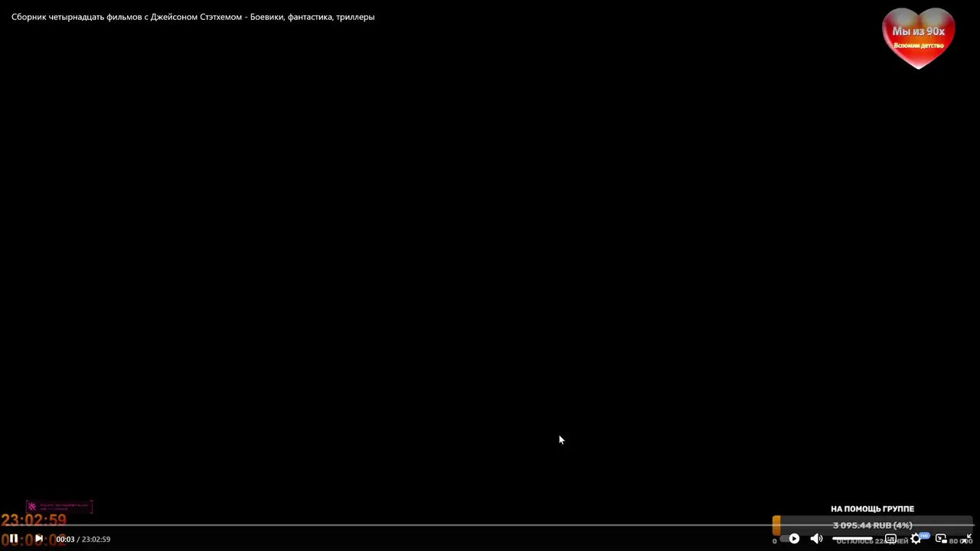This screenshot has height=551, width=980.
Task: Turn on subtitles icon
Action: (890, 539)
